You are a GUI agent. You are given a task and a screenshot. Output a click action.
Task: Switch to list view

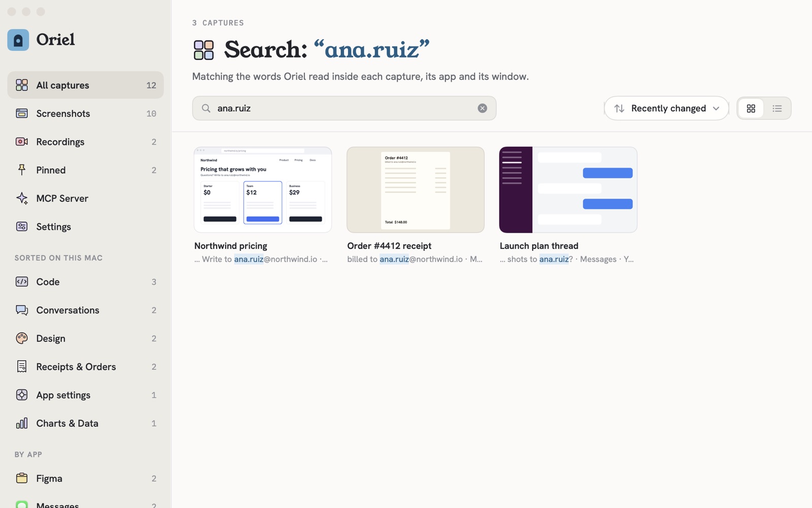777,108
